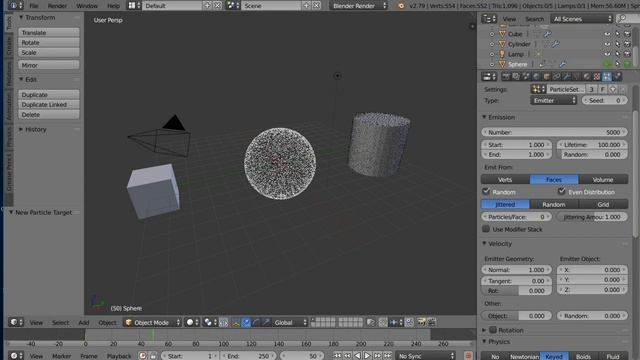Open the Material properties tab
The image size is (640, 360).
[587, 76]
